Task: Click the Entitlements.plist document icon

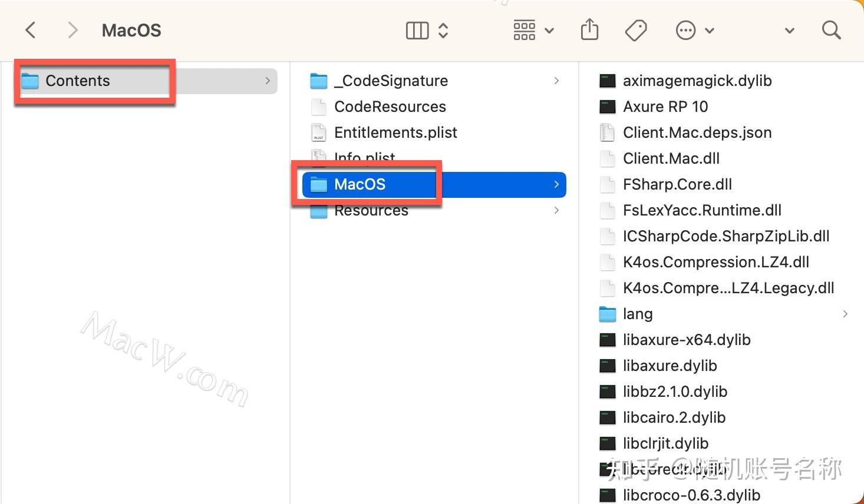Action: (x=319, y=132)
